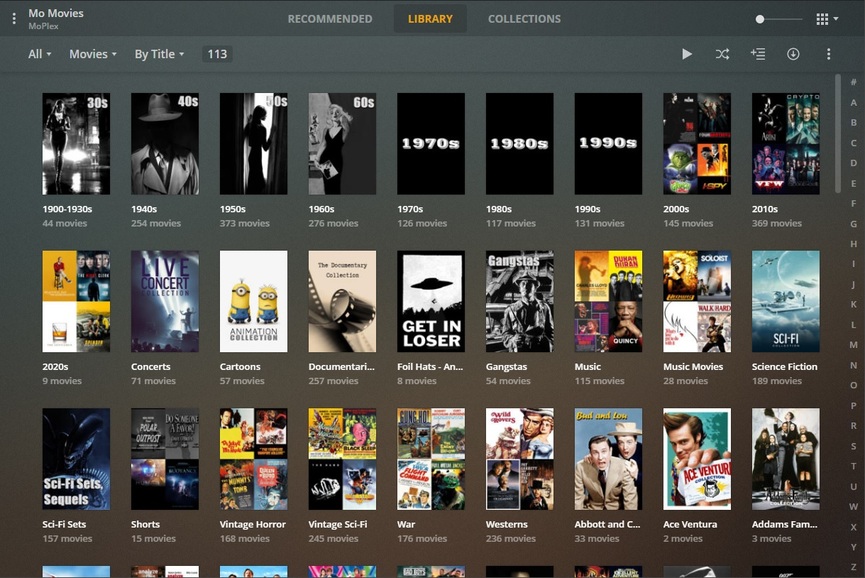This screenshot has width=865, height=578.
Task: Open the Live Concert collection poster
Action: point(165,301)
